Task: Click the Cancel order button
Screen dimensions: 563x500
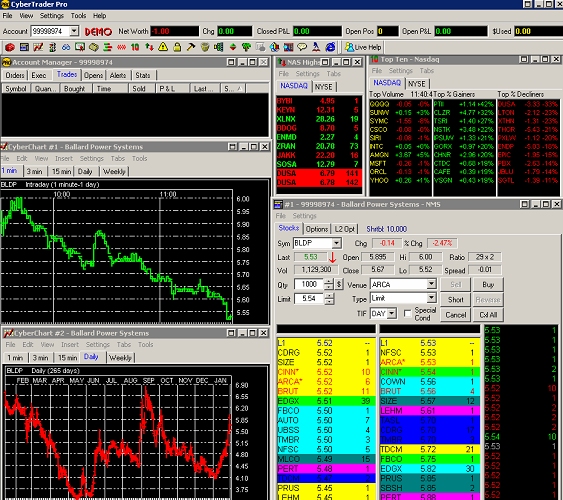Action: pyautogui.click(x=455, y=315)
